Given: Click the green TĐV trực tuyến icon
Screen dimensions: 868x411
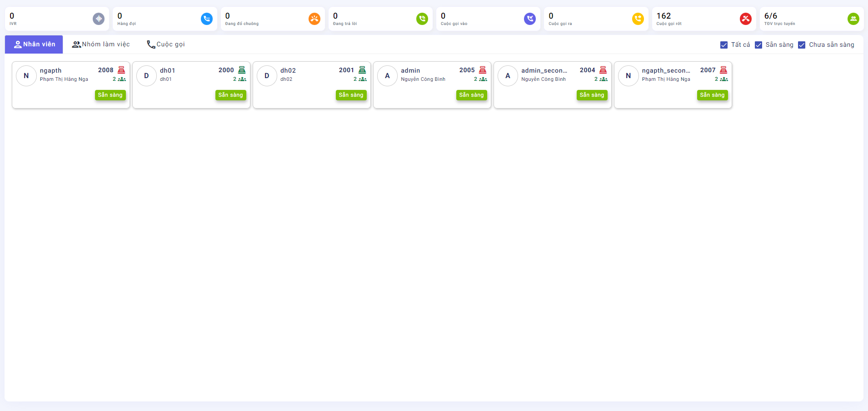Looking at the screenshot, I should click(x=853, y=19).
